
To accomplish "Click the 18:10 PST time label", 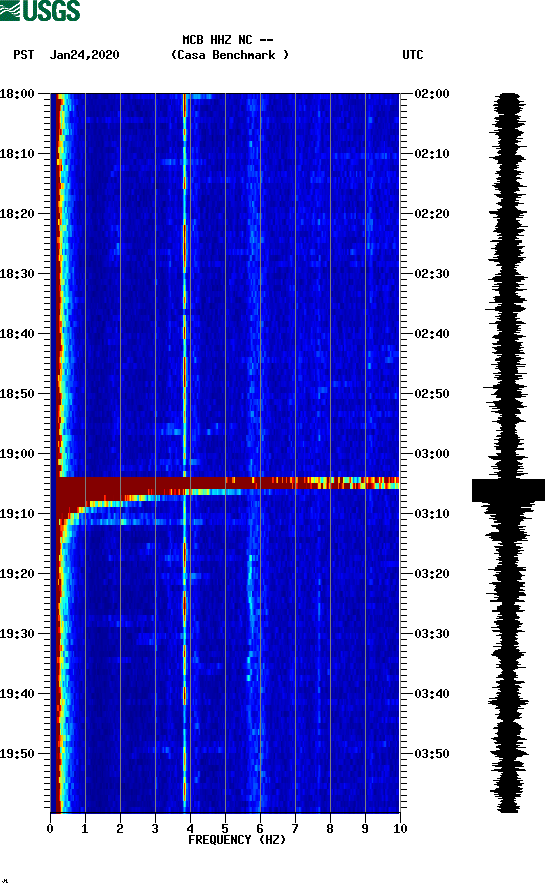I will coord(17,154).
